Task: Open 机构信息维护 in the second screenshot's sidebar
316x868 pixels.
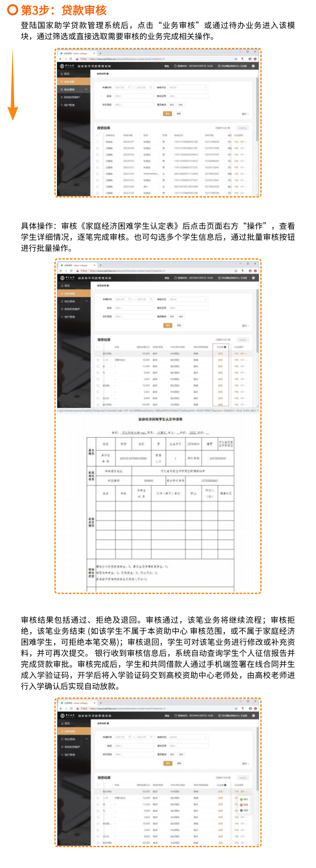Action: (x=74, y=309)
